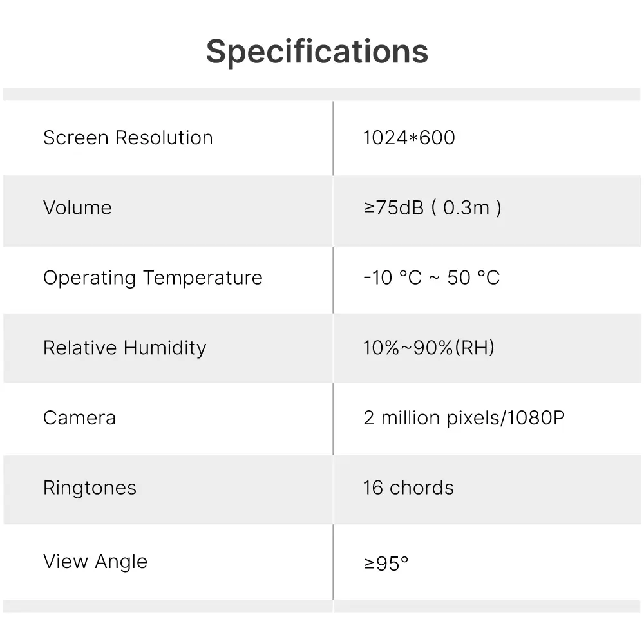Click the '2 million pixels' text
644x644 pixels.
click(x=430, y=419)
